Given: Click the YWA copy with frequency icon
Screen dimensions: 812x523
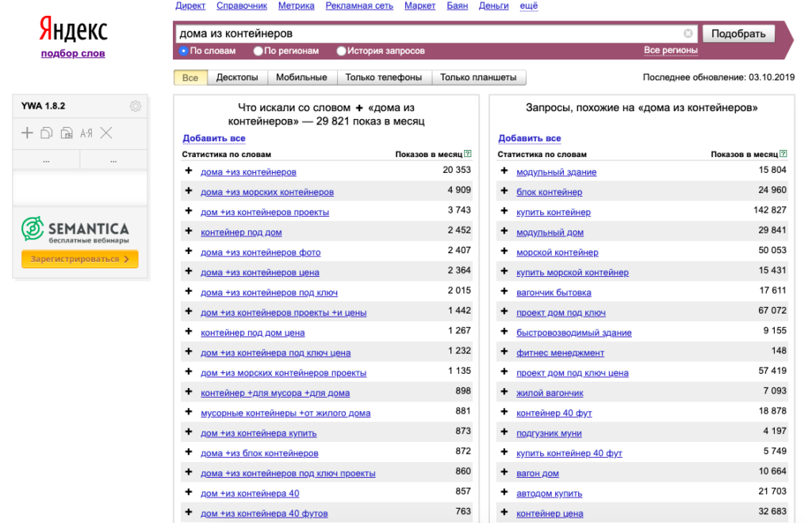Looking at the screenshot, I should point(67,133).
